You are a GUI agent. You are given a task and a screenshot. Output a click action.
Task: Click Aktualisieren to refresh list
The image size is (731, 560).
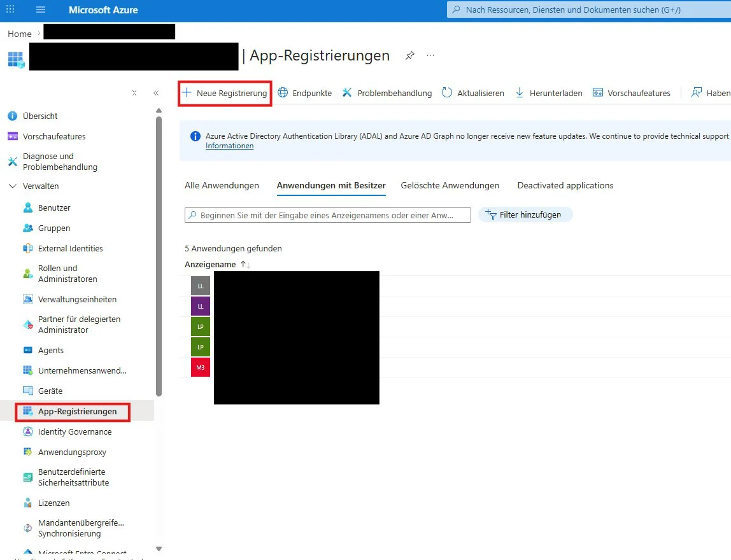coord(472,93)
